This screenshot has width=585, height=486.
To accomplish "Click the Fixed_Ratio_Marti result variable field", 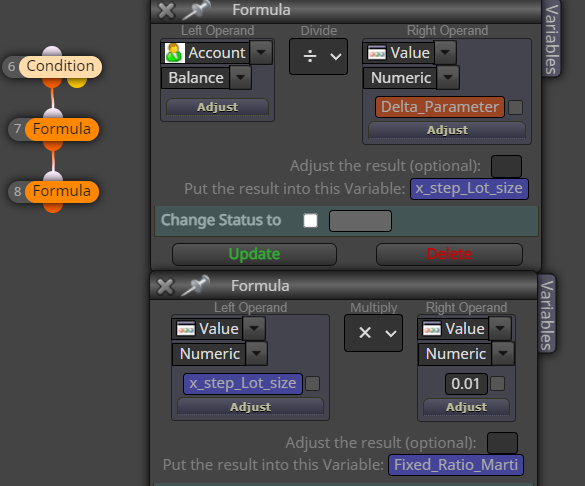I will pyautogui.click(x=456, y=465).
